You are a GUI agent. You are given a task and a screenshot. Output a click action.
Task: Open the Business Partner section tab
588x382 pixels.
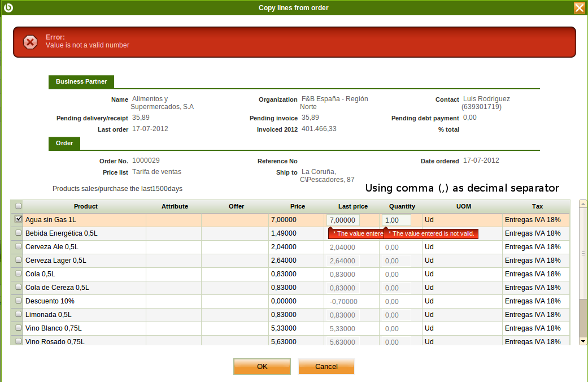click(81, 82)
